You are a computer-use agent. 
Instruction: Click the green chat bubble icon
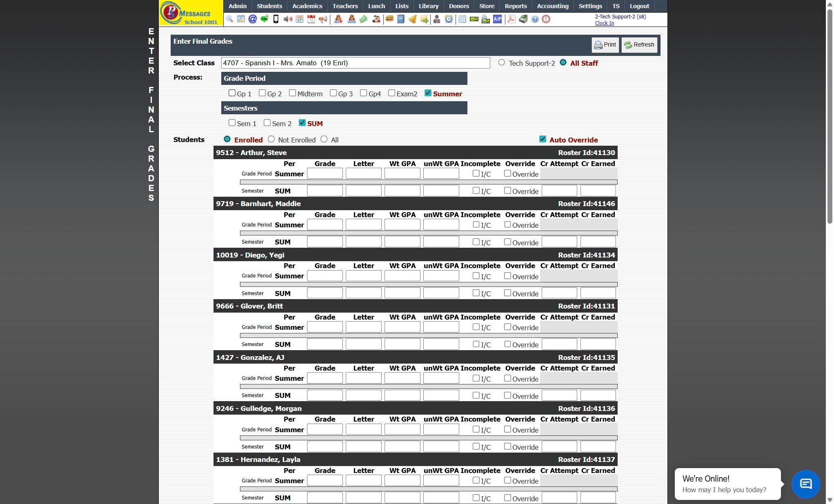pyautogui.click(x=264, y=19)
